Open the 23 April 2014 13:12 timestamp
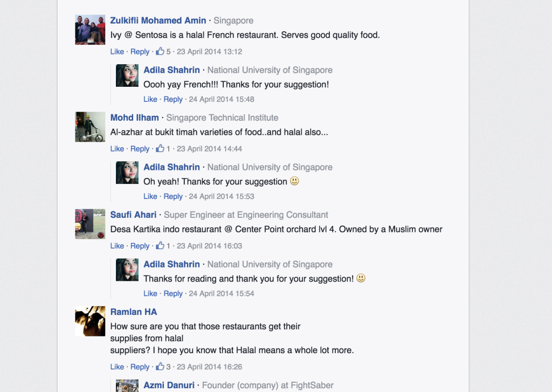Image resolution: width=552 pixels, height=392 pixels. 209,52
